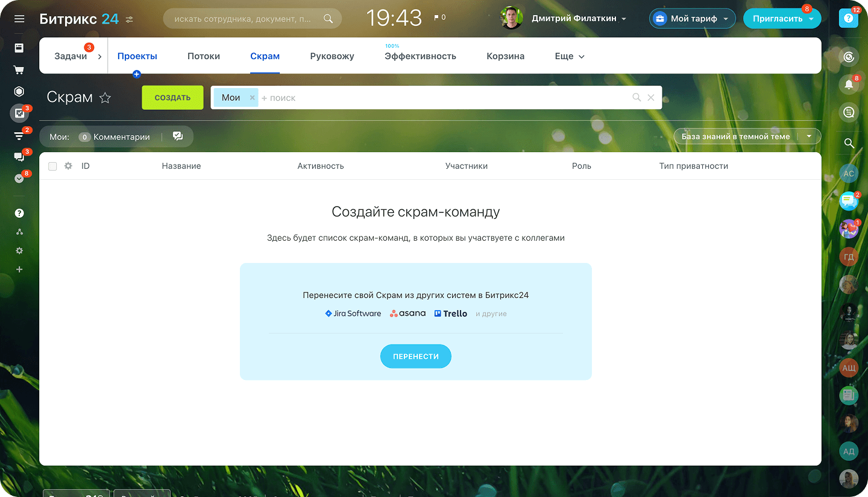The width and height of the screenshot is (868, 497).
Task: Switch to the "Проекты" tab
Action: (137, 56)
